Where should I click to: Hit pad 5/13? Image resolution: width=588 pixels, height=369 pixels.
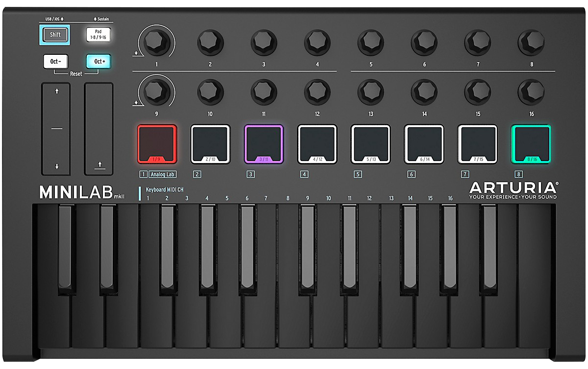point(371,144)
